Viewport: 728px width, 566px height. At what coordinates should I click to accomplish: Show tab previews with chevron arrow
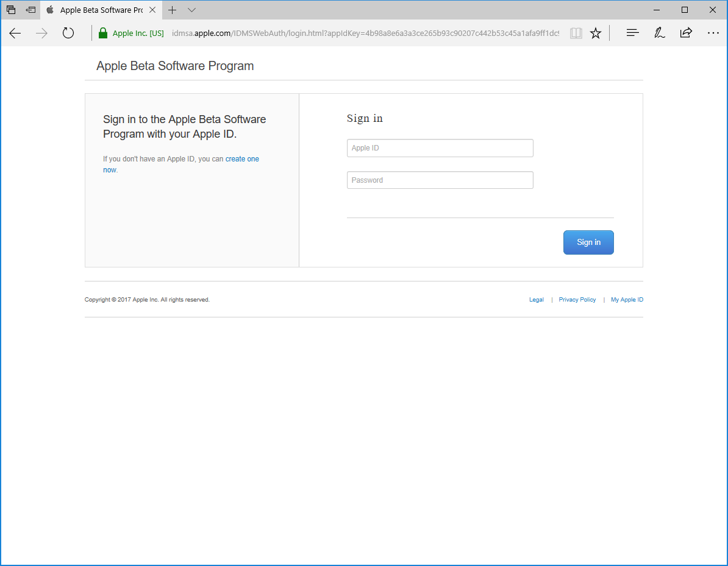(x=191, y=10)
